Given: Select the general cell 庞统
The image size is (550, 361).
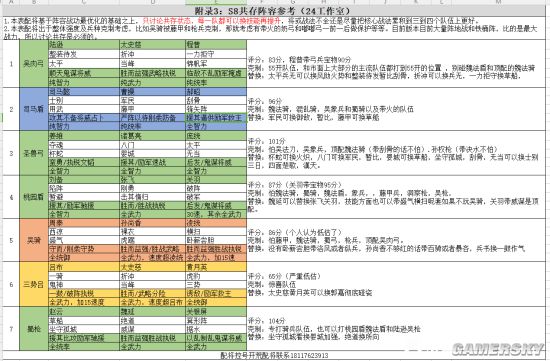Looking at the screenshot, I should (x=216, y=135).
